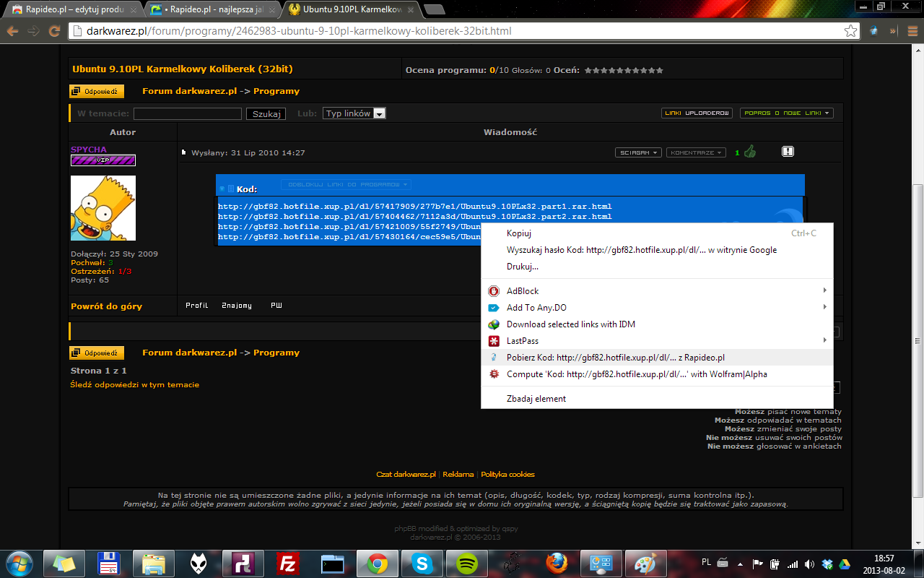924x578 pixels.
Task: Open the 'Typ linków' dropdown
Action: (354, 113)
